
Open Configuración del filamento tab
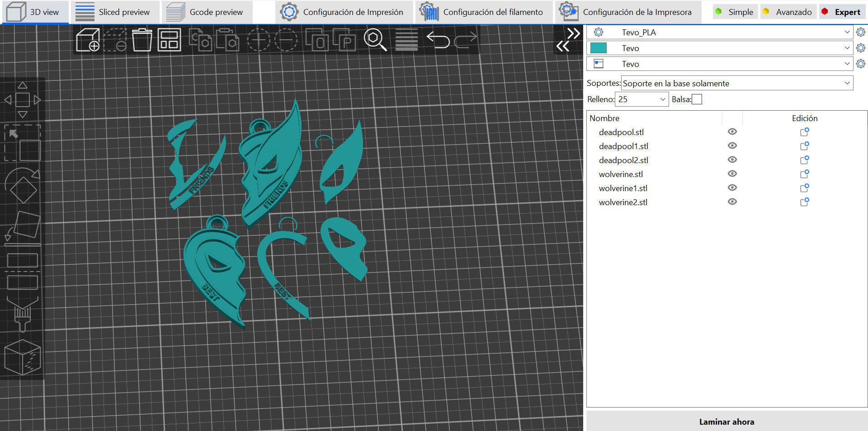[x=484, y=12]
